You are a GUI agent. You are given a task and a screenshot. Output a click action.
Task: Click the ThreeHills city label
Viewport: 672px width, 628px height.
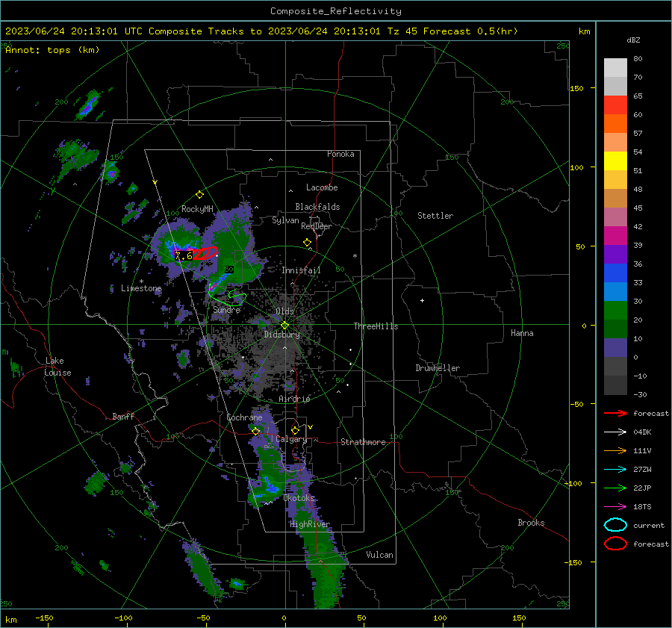click(x=376, y=326)
